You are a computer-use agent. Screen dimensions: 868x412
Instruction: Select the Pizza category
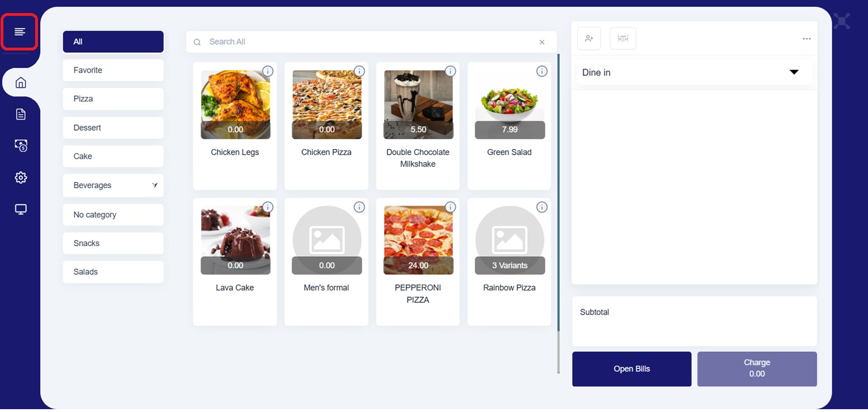(113, 99)
